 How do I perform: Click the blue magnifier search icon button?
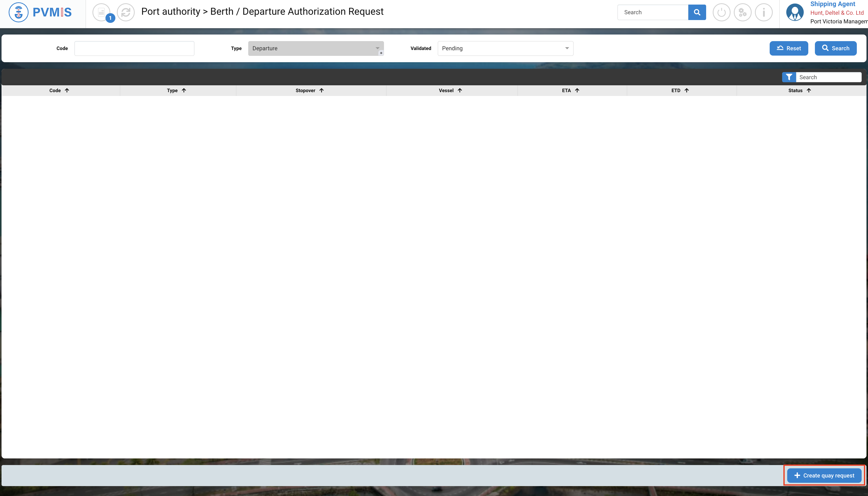697,12
